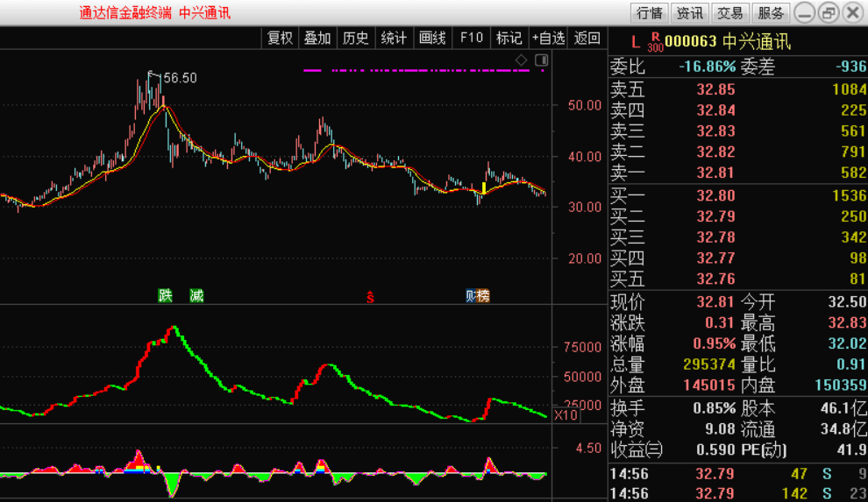Toggle the panel layout icon beside the diamond

pos(541,60)
